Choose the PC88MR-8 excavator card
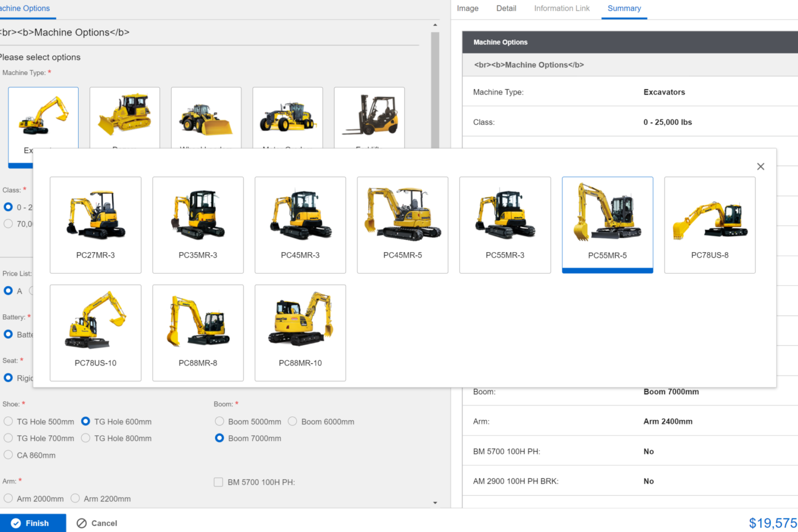 pos(198,333)
